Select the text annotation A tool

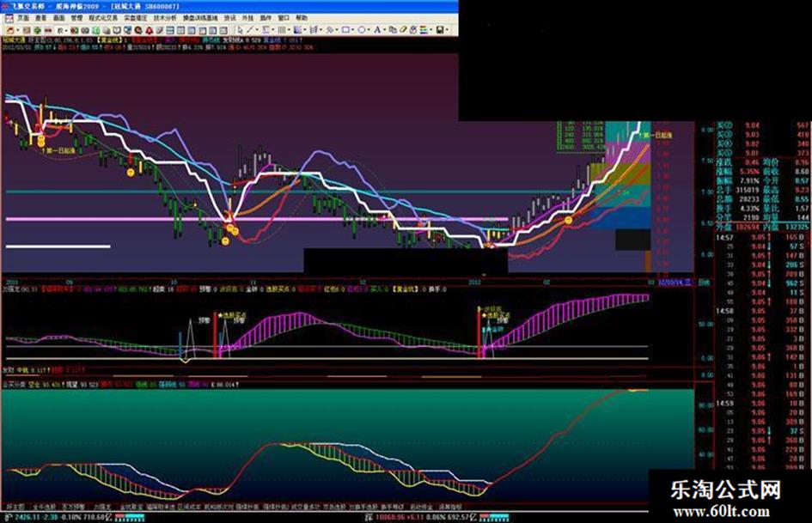(377, 30)
